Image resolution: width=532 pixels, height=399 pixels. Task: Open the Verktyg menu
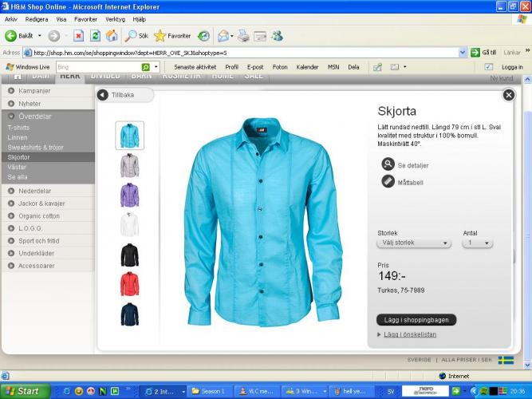coord(115,18)
